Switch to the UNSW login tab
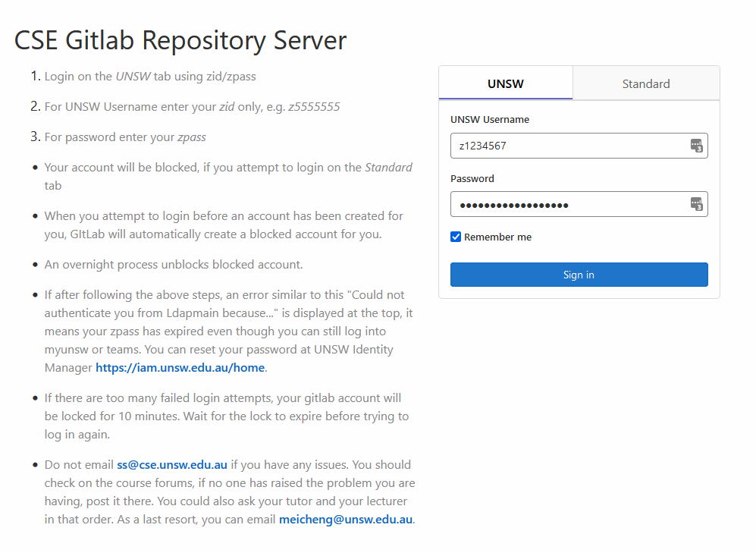This screenshot has width=756, height=553. [x=505, y=83]
